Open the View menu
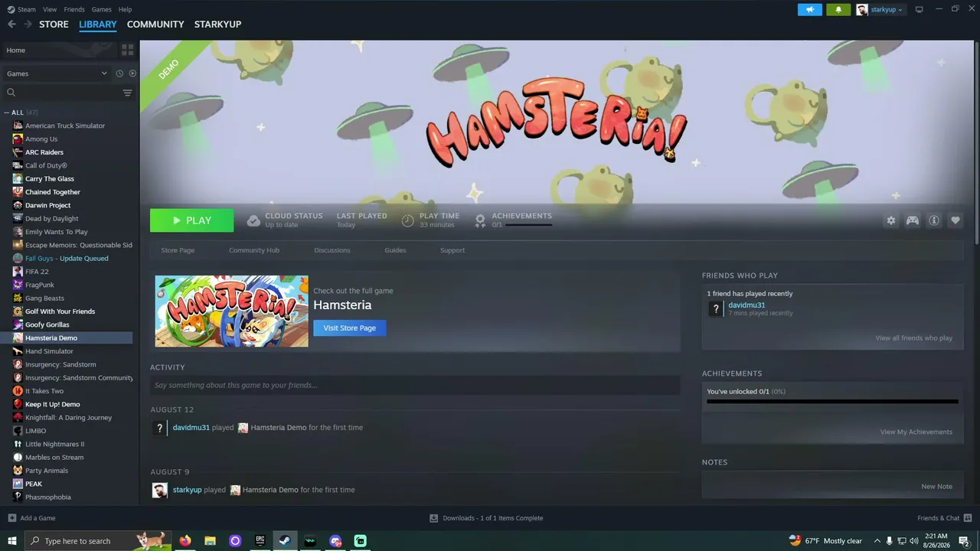This screenshot has height=551, width=980. tap(50, 10)
